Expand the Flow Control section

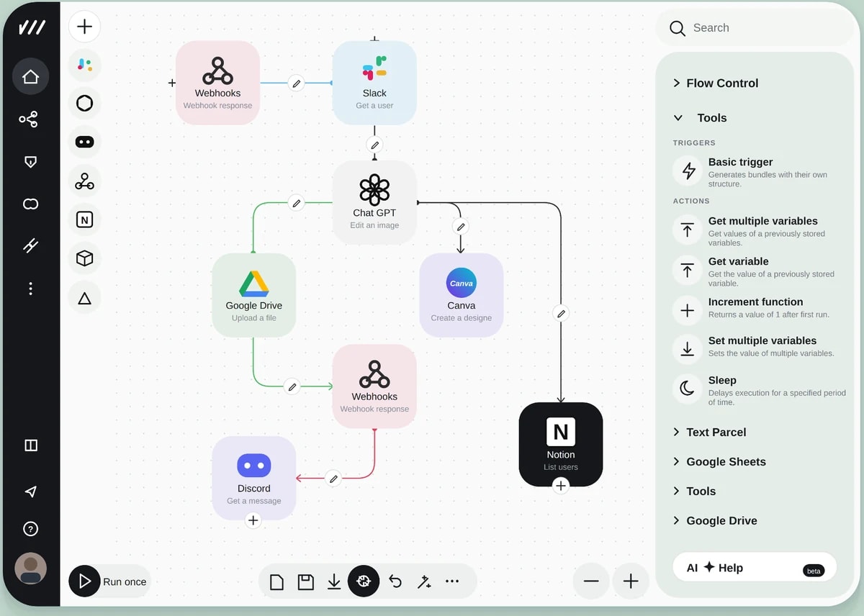click(x=716, y=83)
